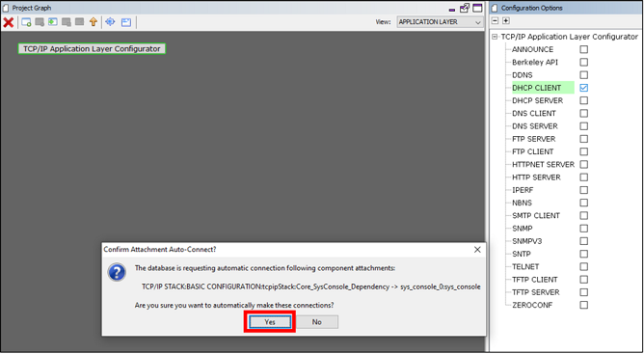Enable the FTP CLIENT checkbox
The image size is (644, 354).
pos(583,151)
